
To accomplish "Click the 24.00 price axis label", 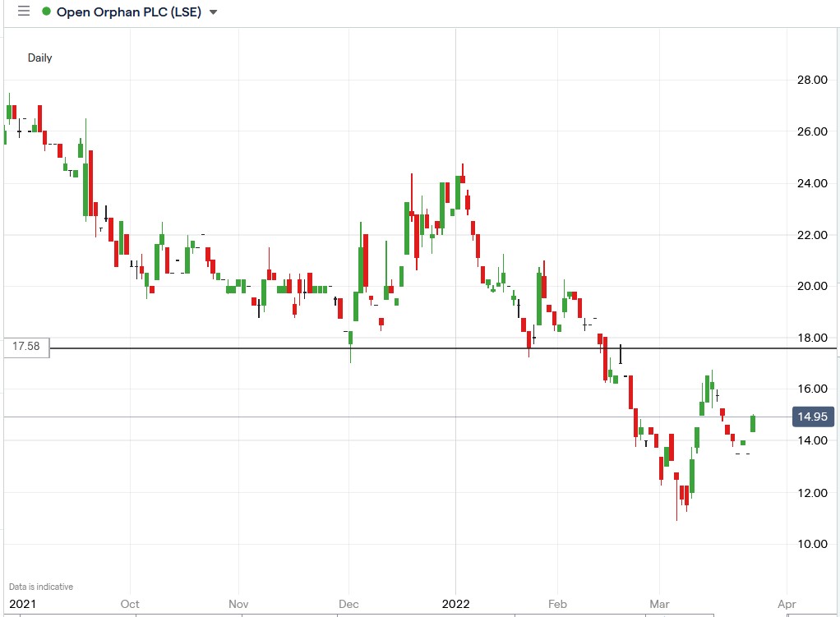I will pyautogui.click(x=812, y=183).
